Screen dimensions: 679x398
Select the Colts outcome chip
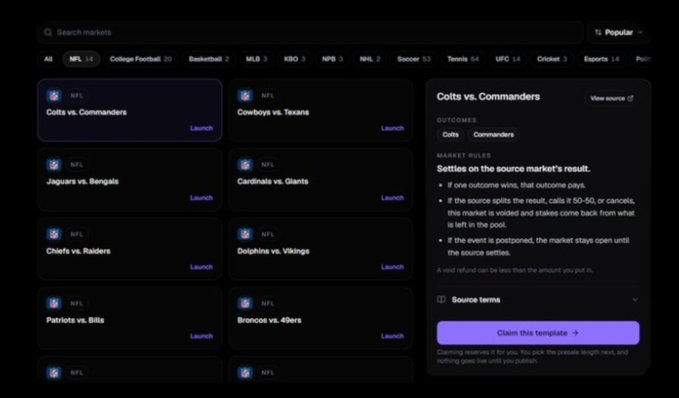tap(450, 135)
